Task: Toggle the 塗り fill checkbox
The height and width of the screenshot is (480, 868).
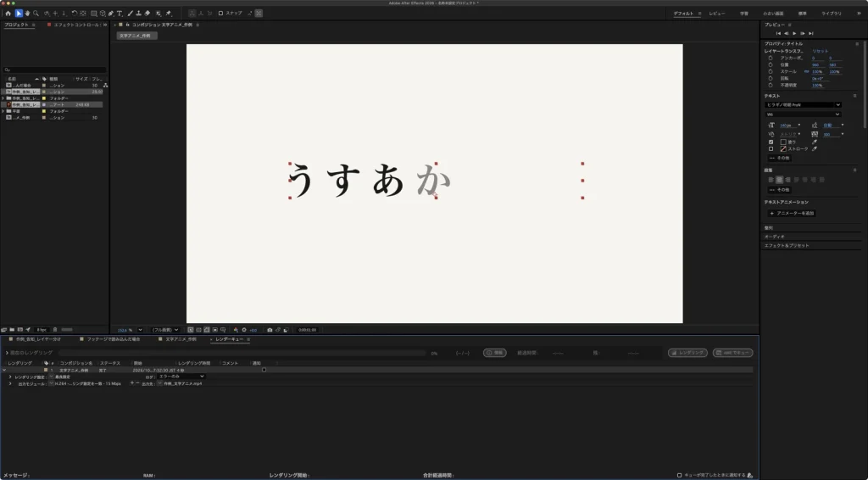Action: (x=771, y=142)
